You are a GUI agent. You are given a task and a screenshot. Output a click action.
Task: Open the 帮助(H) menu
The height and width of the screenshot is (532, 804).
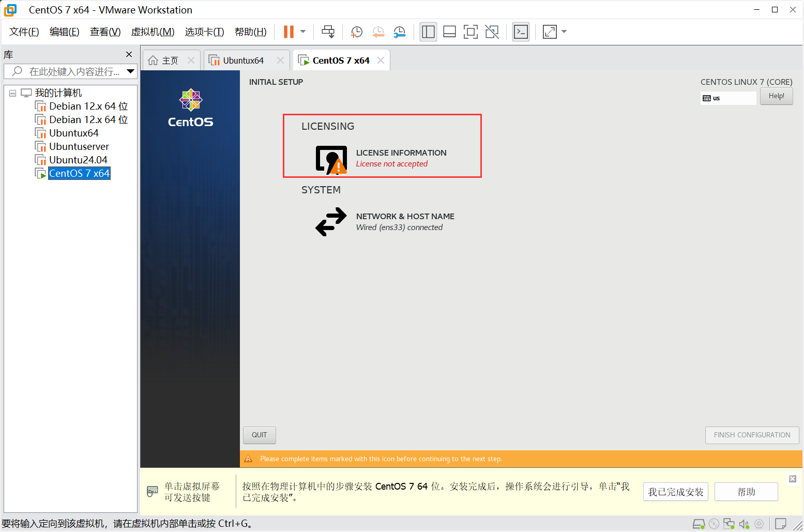[x=251, y=32]
